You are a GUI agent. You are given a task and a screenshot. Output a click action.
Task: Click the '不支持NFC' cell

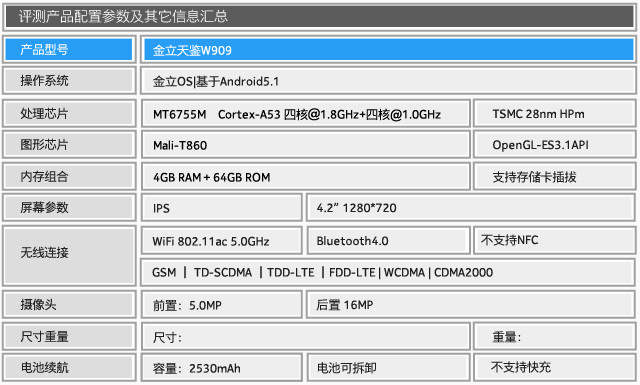[555, 240]
